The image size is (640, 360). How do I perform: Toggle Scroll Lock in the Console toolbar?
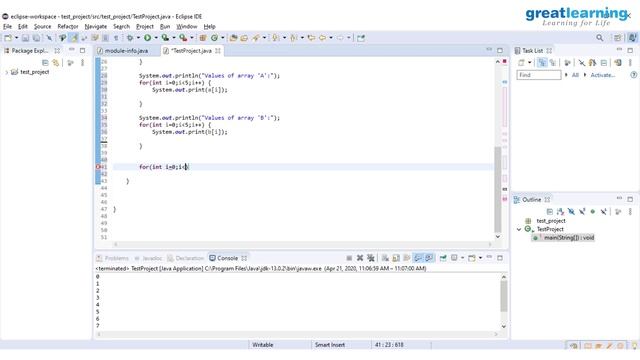click(396, 258)
